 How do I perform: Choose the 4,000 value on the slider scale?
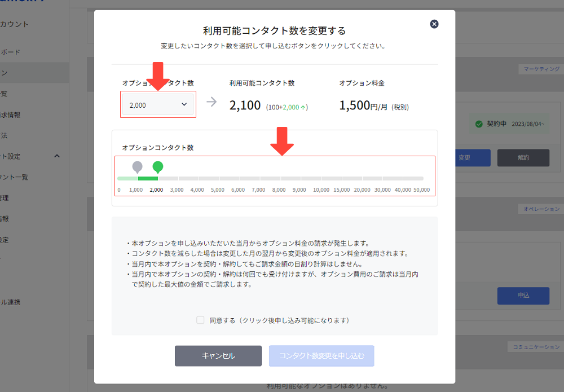(x=197, y=190)
